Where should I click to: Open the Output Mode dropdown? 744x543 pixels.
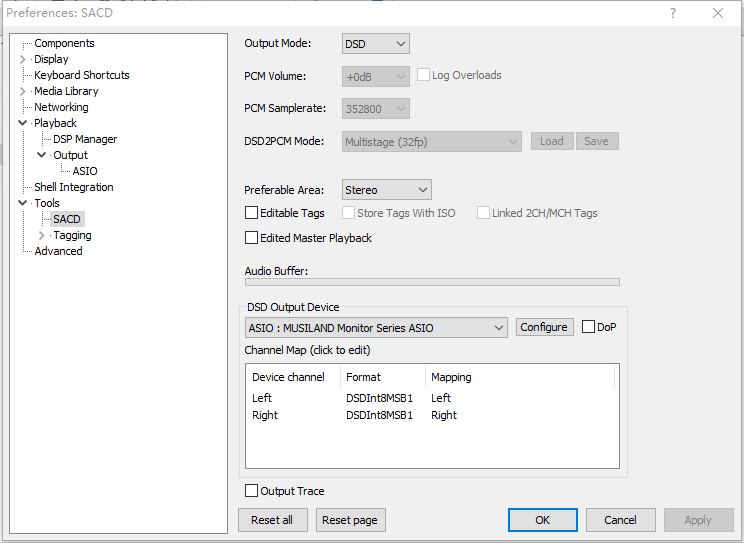pyautogui.click(x=375, y=43)
